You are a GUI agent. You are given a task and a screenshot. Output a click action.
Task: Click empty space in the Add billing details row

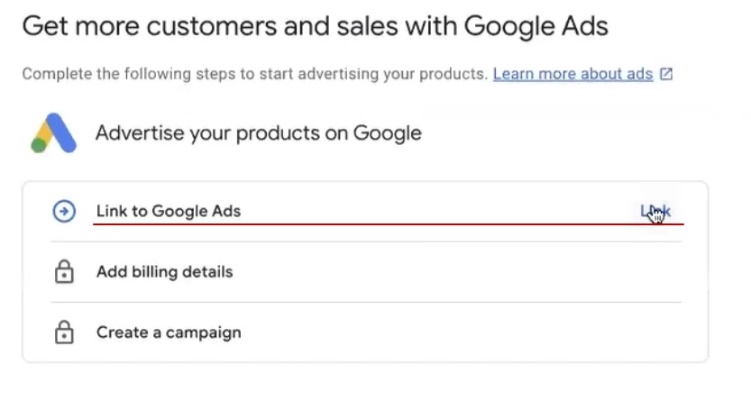coord(450,272)
